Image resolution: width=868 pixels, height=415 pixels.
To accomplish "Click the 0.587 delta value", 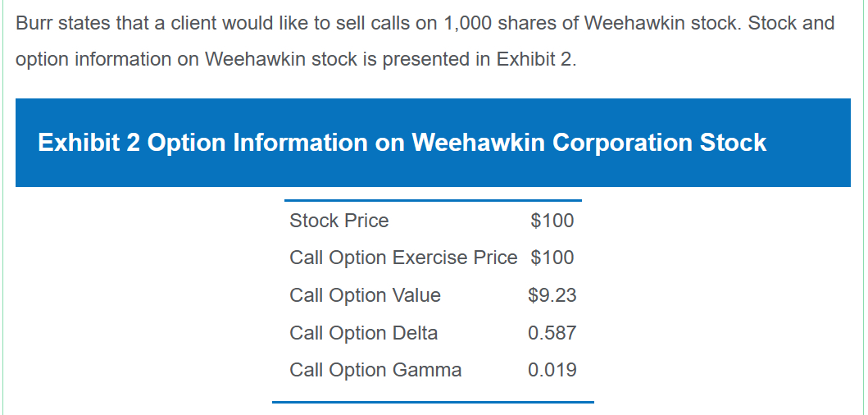I will point(552,333).
